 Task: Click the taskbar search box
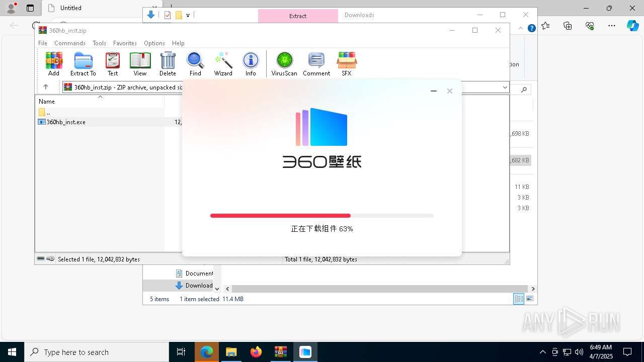97,352
